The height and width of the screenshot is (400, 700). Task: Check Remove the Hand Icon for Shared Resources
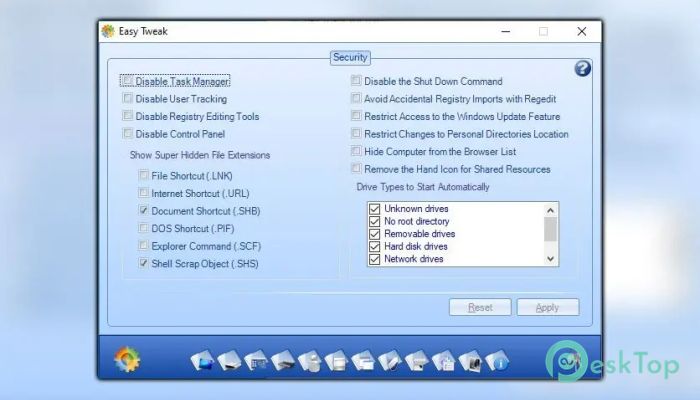point(356,169)
